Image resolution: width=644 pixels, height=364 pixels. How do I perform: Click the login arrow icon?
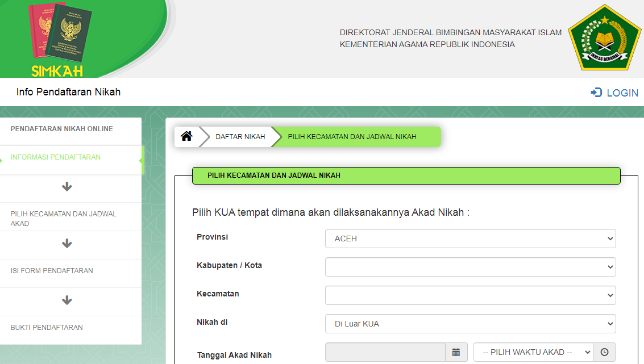click(x=596, y=93)
